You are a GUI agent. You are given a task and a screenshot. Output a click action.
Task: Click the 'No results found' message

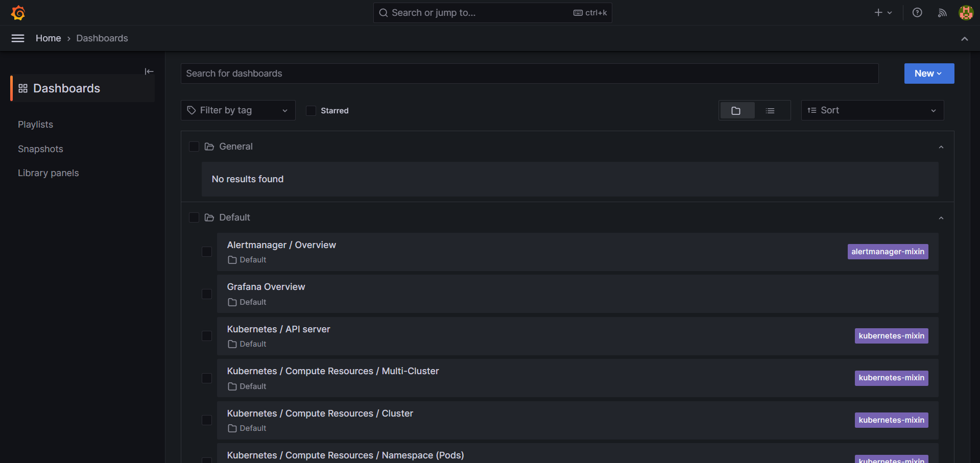point(248,179)
